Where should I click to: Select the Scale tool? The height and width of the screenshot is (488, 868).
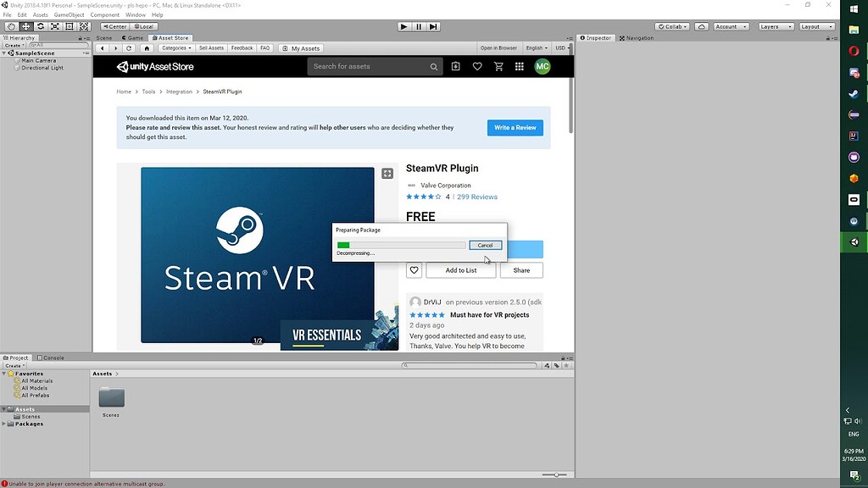[x=55, y=26]
